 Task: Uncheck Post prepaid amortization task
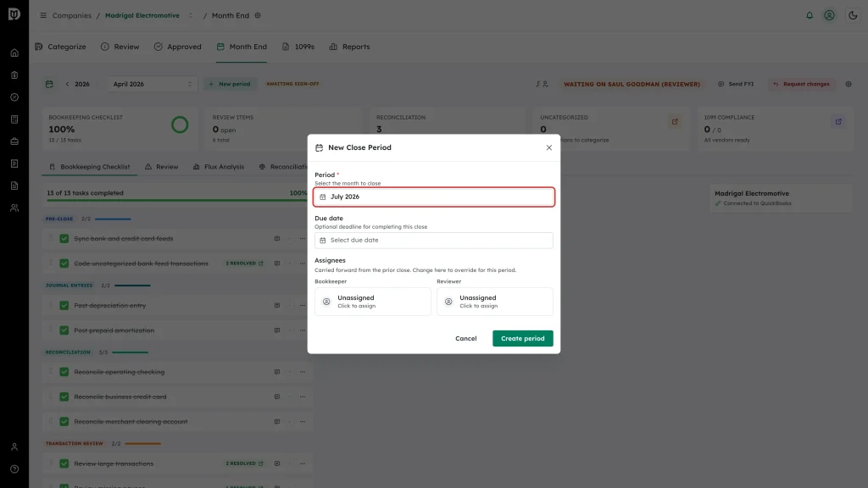(64, 330)
